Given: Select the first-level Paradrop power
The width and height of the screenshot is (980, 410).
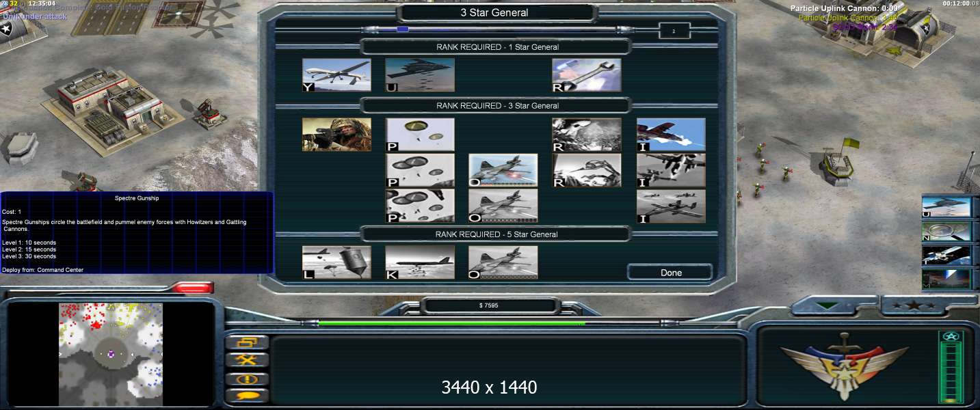Looking at the screenshot, I should tap(420, 135).
